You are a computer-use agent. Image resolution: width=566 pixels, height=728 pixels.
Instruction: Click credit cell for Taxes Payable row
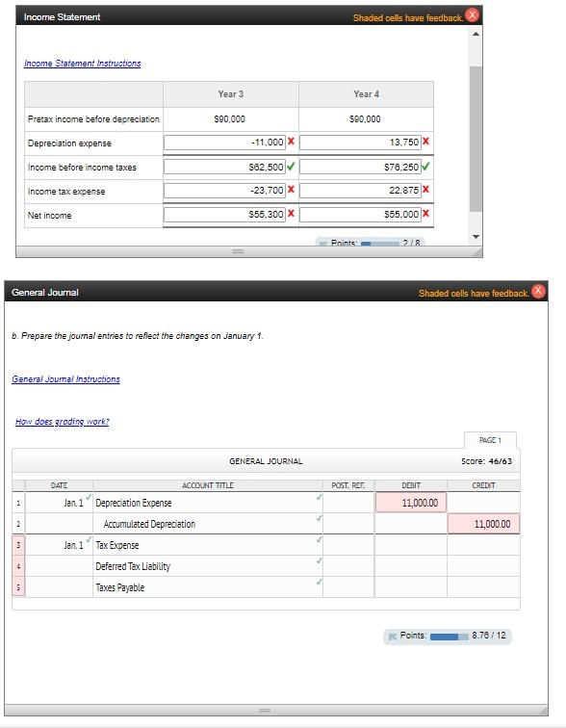(x=483, y=587)
